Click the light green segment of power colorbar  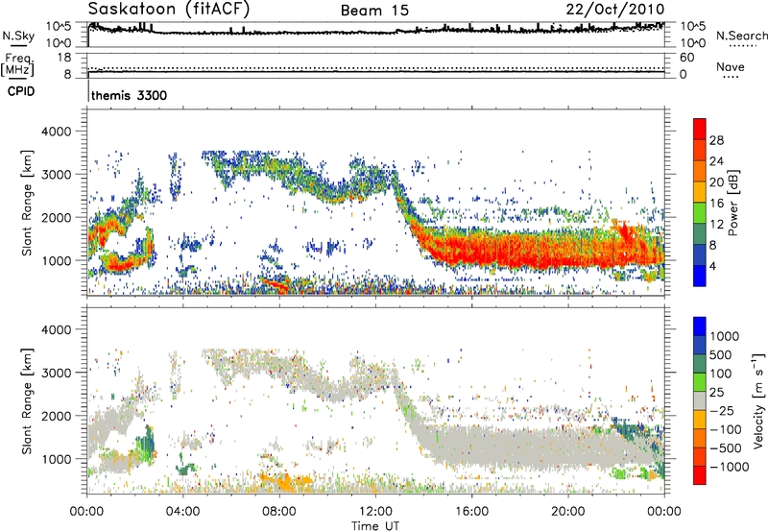point(700,212)
